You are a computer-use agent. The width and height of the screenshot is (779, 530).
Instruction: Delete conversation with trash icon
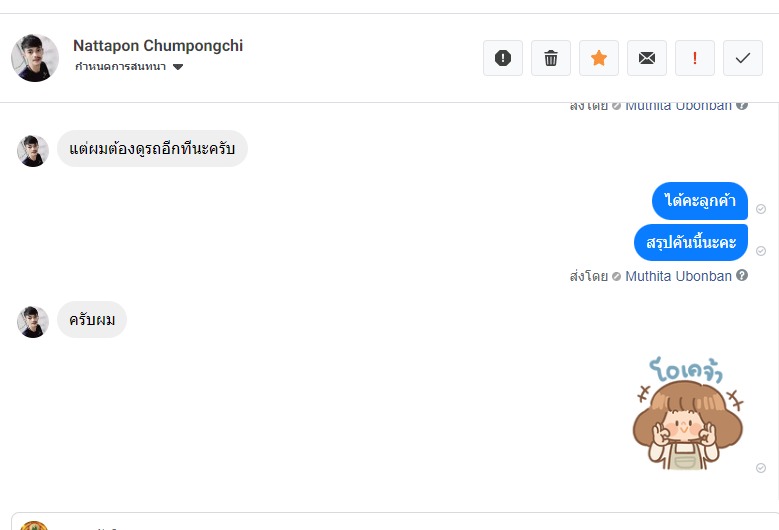pyautogui.click(x=551, y=58)
